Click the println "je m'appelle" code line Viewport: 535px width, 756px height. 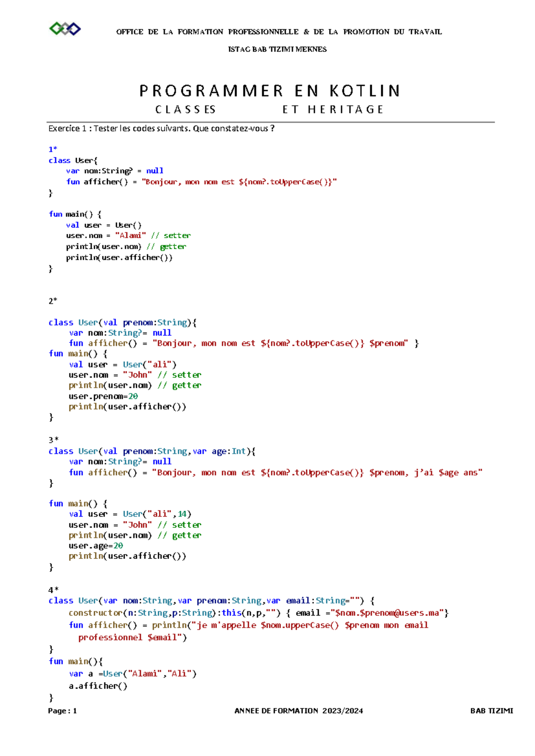[x=248, y=625]
